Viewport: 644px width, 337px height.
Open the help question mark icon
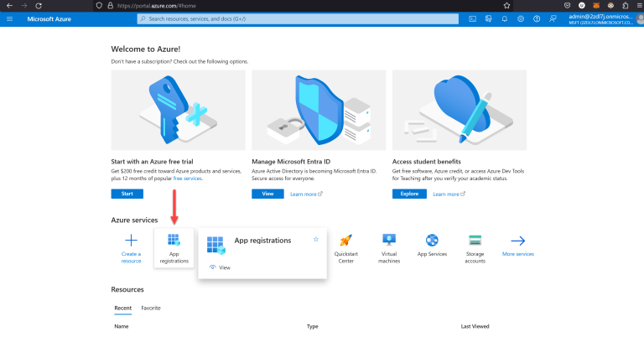pyautogui.click(x=537, y=18)
